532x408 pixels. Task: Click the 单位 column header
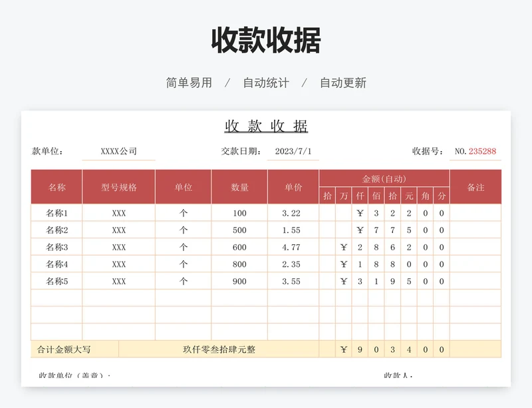[184, 187]
